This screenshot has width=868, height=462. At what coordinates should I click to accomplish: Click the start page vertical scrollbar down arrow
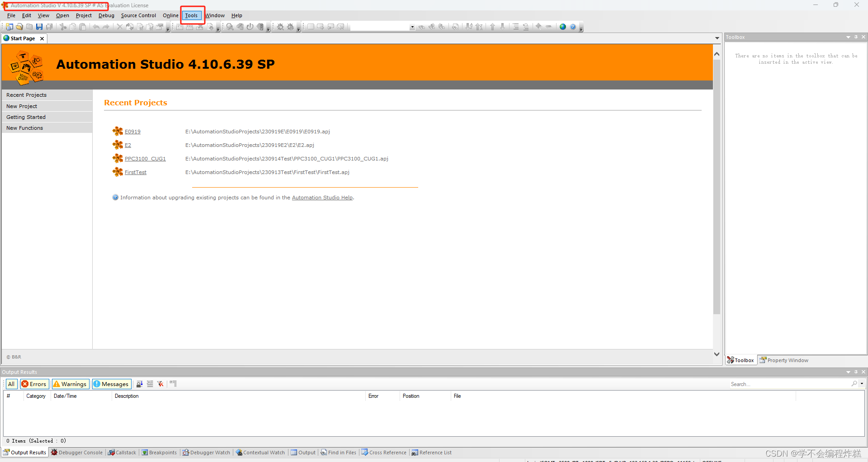717,354
